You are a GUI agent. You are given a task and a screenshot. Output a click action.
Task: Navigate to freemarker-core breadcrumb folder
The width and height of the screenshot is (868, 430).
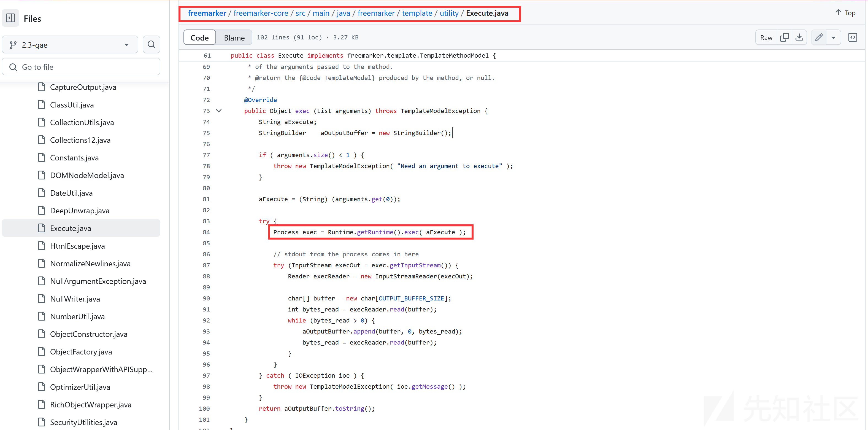tap(261, 13)
